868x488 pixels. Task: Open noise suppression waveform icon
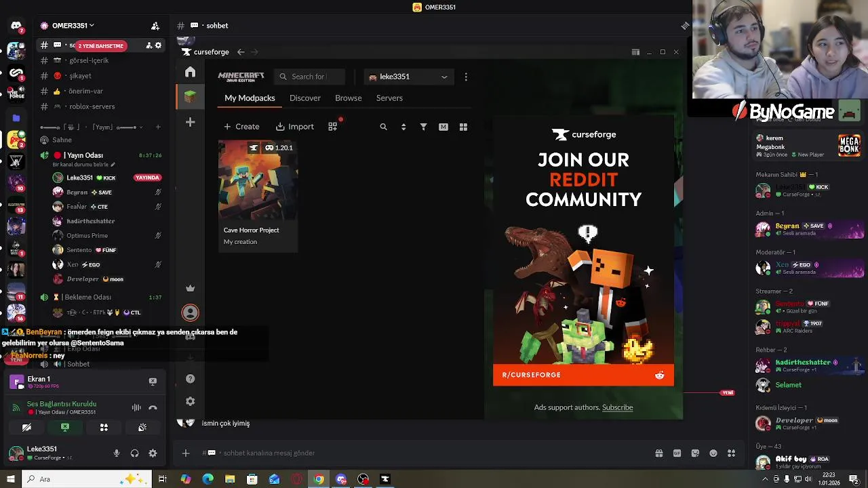[136, 407]
